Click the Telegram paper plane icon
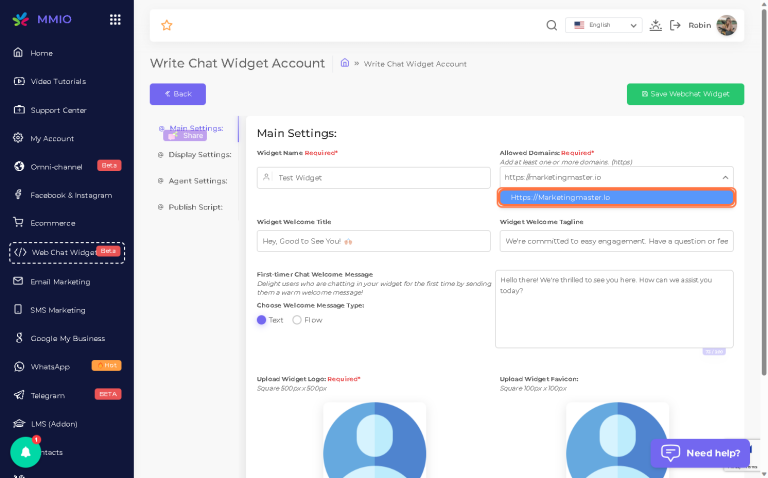The height and width of the screenshot is (478, 768). pos(19,395)
